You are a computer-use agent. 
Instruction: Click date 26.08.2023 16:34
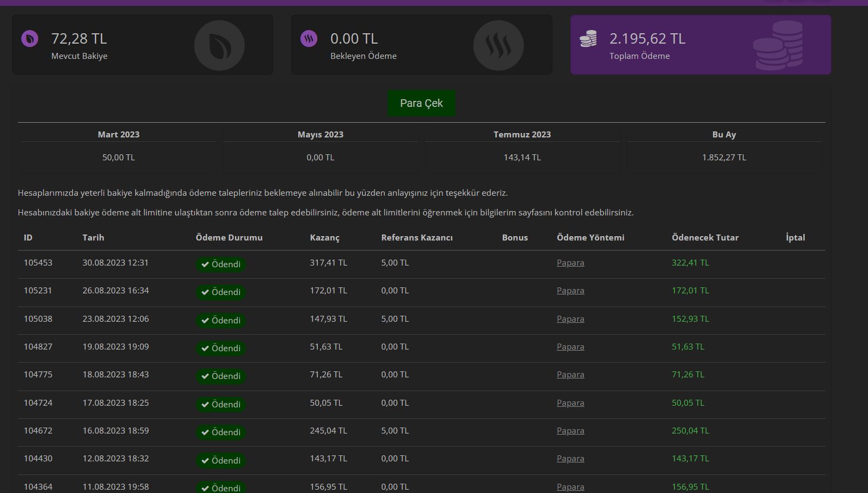coord(116,291)
